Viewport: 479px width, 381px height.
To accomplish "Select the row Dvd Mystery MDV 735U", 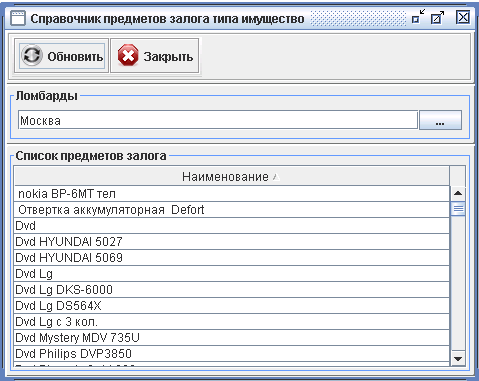I will pyautogui.click(x=232, y=338).
